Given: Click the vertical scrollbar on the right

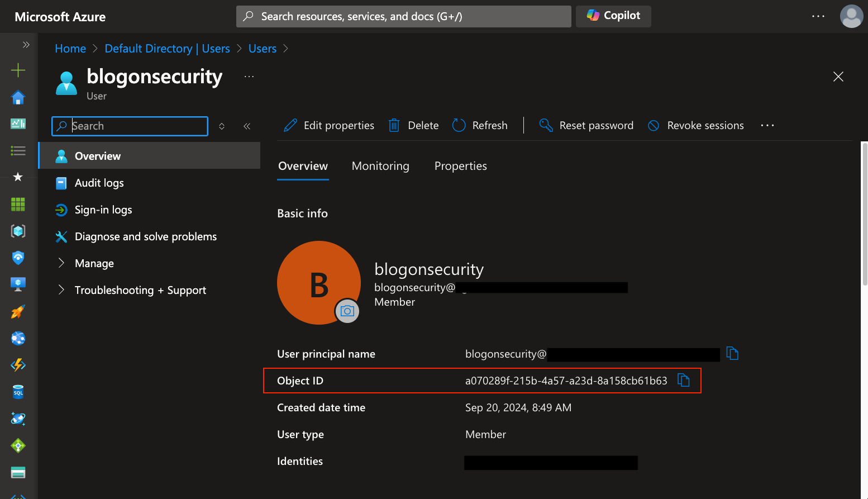Looking at the screenshot, I should [x=865, y=215].
